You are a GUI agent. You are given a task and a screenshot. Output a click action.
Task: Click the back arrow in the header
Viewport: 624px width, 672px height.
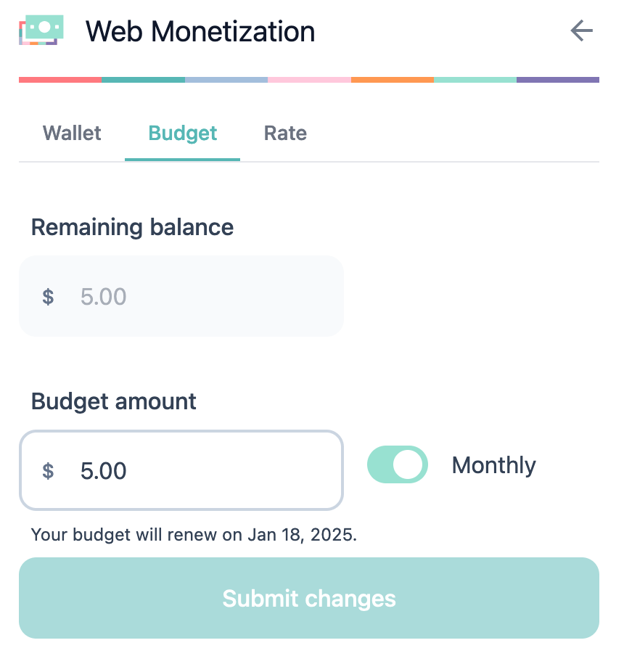[x=580, y=31]
